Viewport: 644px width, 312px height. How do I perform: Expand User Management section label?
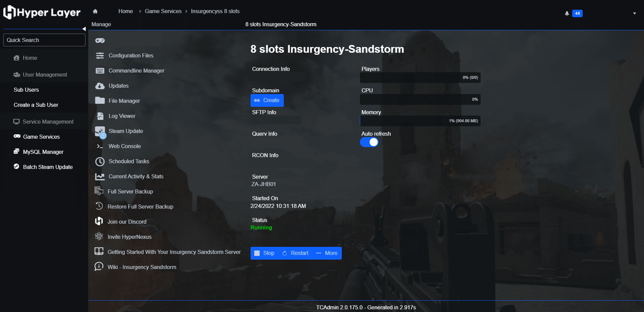click(x=45, y=75)
